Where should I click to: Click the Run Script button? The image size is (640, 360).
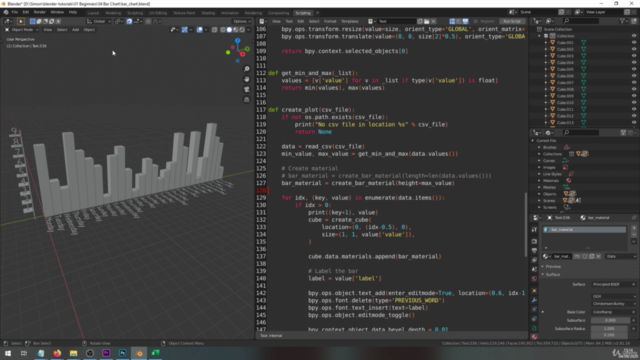pos(512,21)
